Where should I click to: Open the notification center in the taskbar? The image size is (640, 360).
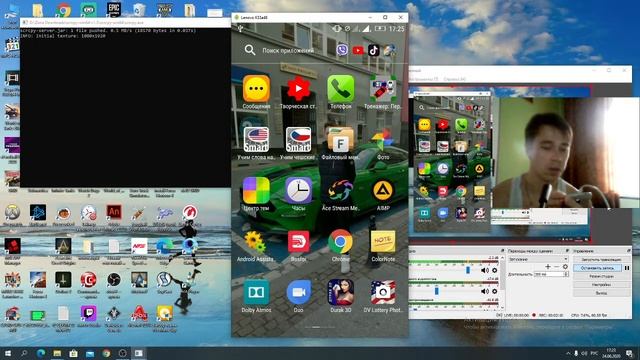(x=630, y=353)
